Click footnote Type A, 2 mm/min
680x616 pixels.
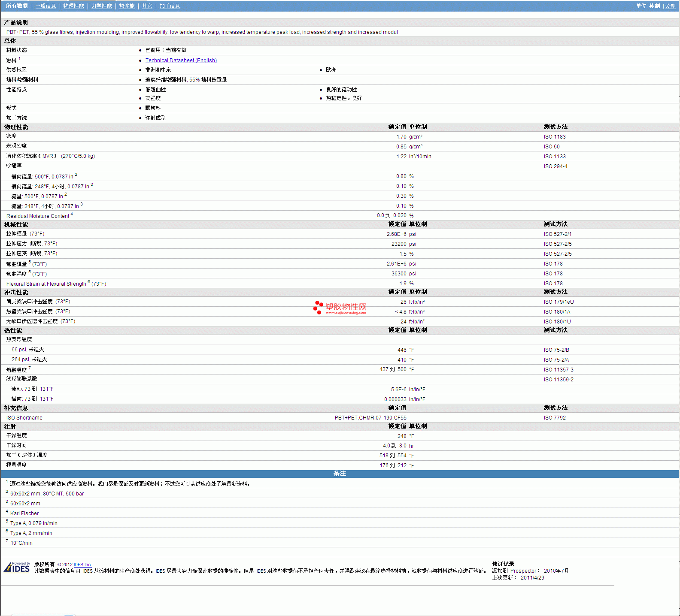pos(31,533)
